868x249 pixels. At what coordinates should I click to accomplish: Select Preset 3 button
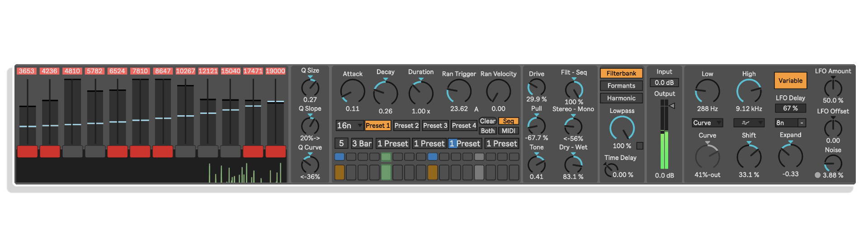[435, 126]
